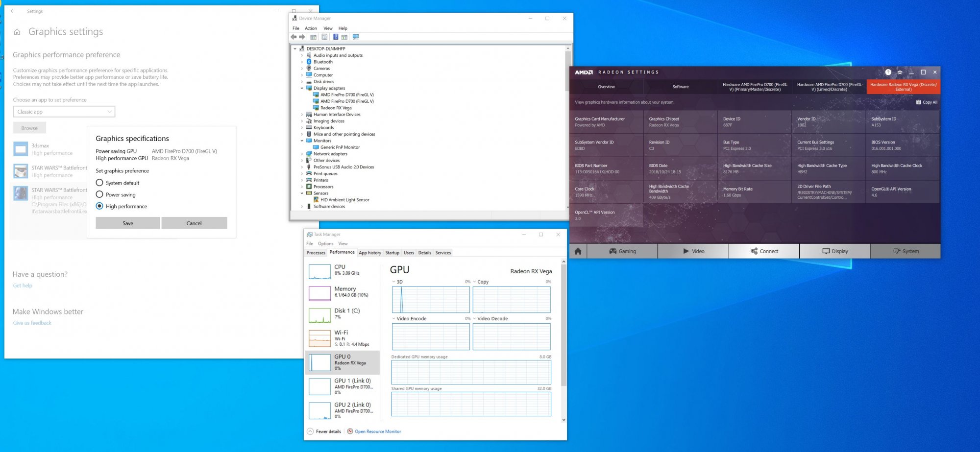Image resolution: width=980 pixels, height=452 pixels.
Task: Select the CPU performance thumbnail
Action: [319, 271]
